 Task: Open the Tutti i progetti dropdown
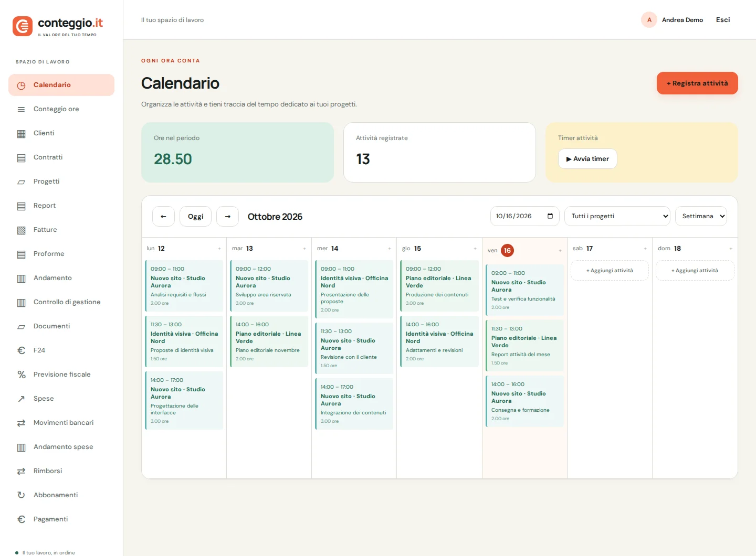click(x=617, y=216)
